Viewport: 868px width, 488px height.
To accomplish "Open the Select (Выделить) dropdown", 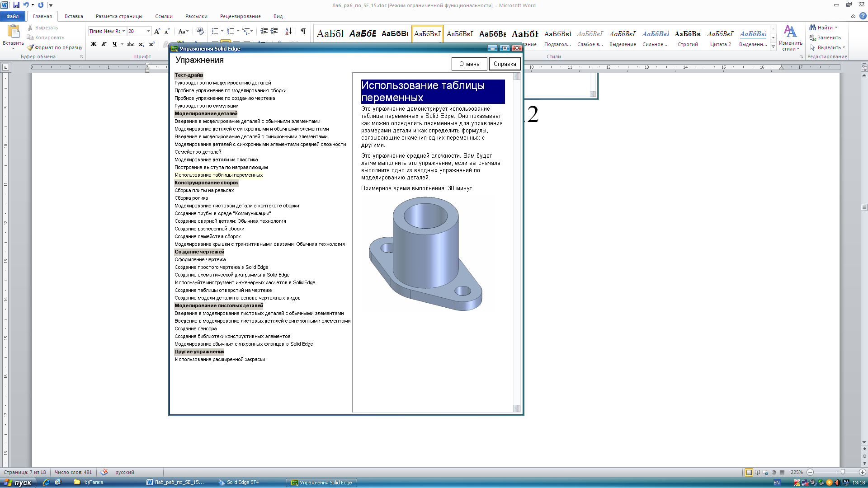I will click(827, 47).
